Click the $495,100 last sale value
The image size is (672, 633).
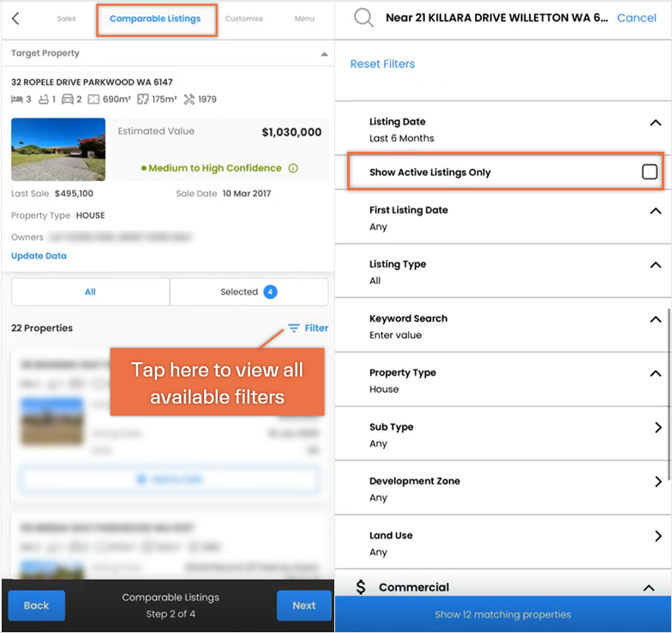pyautogui.click(x=74, y=194)
